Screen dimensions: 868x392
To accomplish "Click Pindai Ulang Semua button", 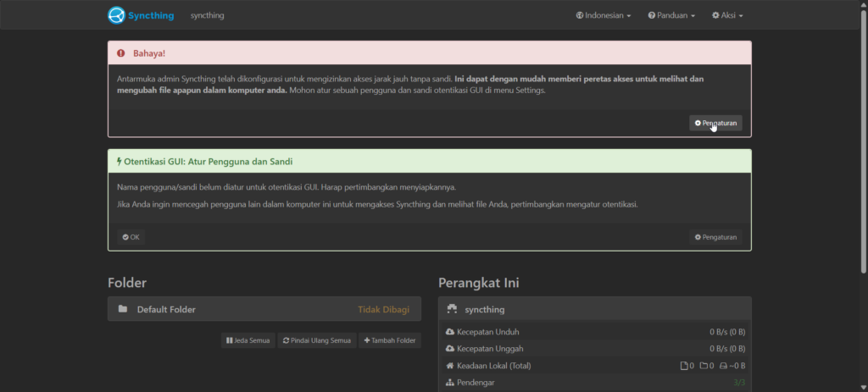I will pos(317,340).
